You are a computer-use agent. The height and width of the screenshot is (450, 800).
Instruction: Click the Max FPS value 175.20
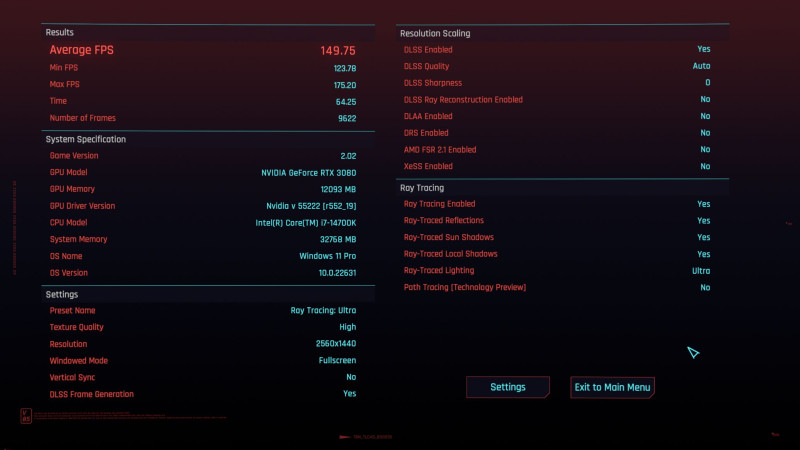(345, 85)
